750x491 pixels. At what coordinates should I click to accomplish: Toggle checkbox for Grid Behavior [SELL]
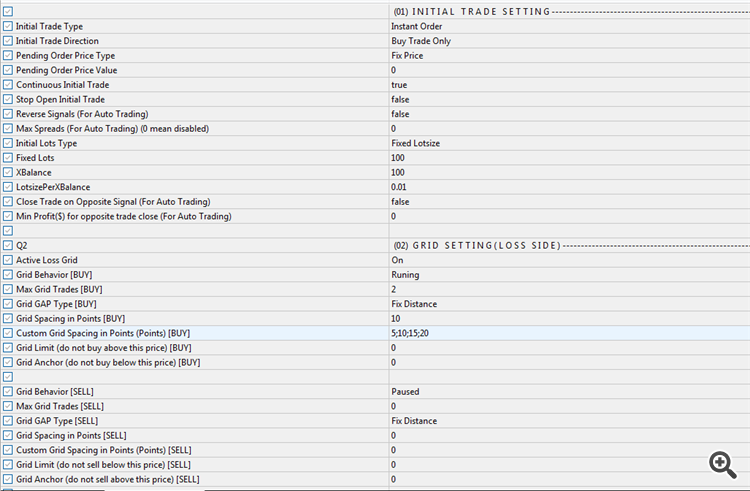point(8,392)
